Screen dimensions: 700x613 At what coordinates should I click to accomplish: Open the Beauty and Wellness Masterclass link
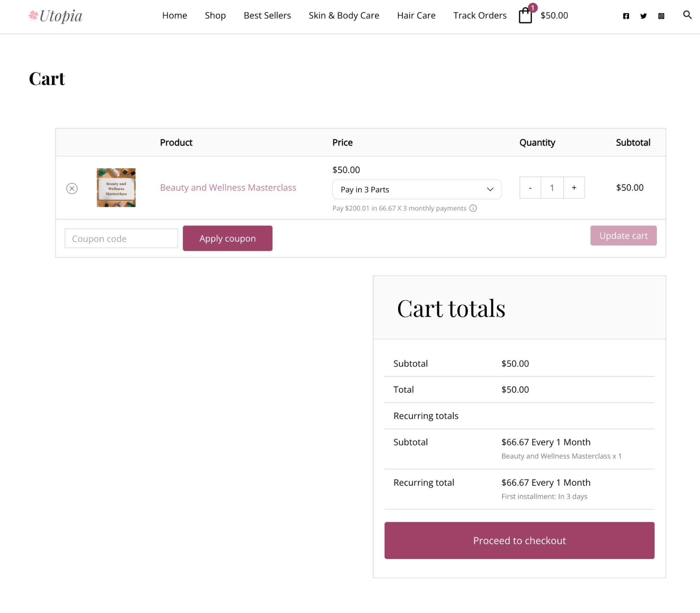228,188
